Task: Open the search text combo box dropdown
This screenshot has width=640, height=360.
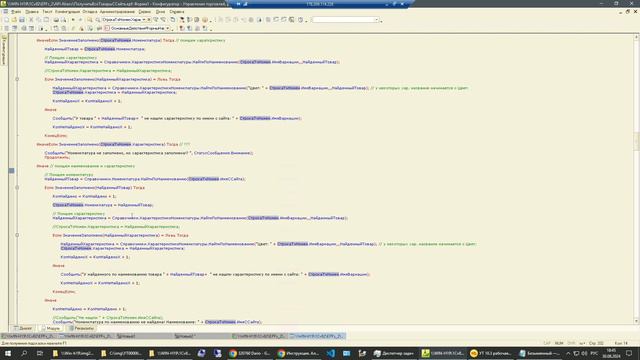Action: coord(144,20)
